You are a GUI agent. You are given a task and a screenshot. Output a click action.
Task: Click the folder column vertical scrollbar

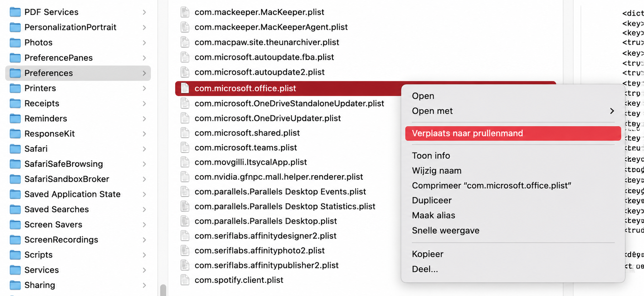click(163, 290)
